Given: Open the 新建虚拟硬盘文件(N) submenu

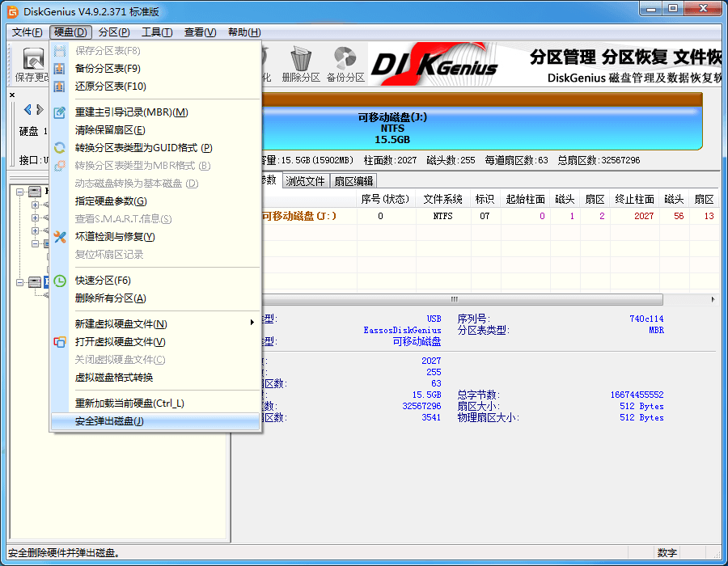Looking at the screenshot, I should (155, 324).
